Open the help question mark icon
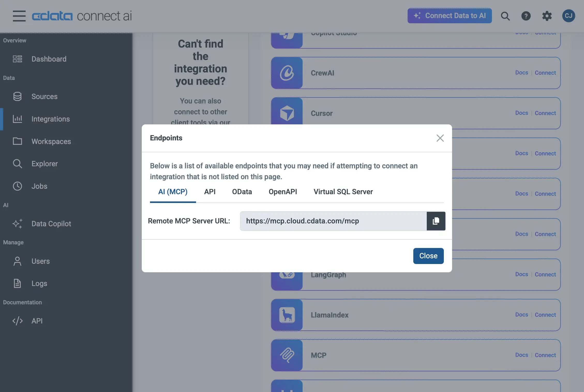Image resolution: width=584 pixels, height=392 pixels. coord(526,16)
